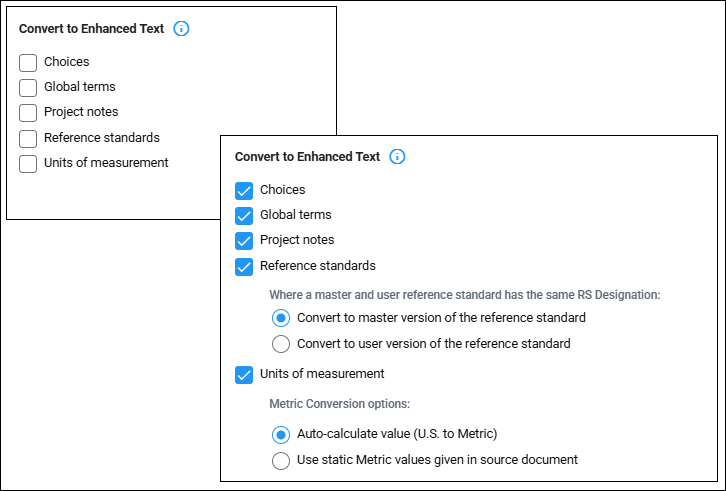
Task: Enable the unchecked Units of measurement checkbox
Action: [x=28, y=164]
